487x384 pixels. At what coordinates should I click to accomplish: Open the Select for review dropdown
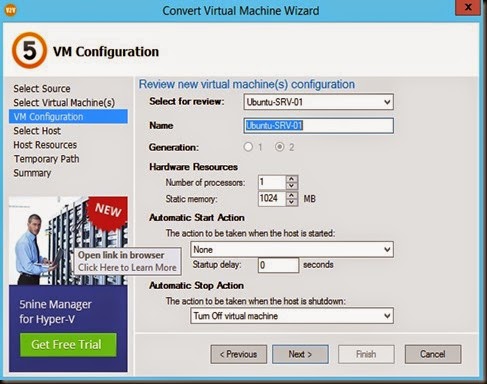tap(318, 102)
